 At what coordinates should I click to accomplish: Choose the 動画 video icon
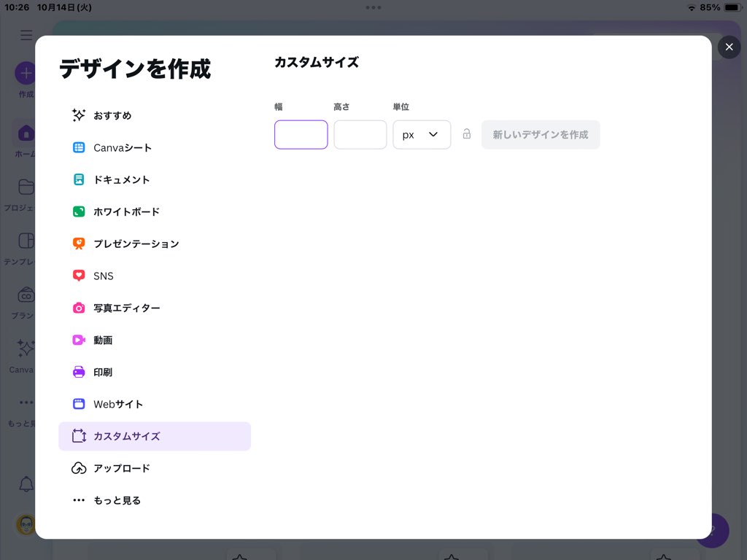coord(79,340)
